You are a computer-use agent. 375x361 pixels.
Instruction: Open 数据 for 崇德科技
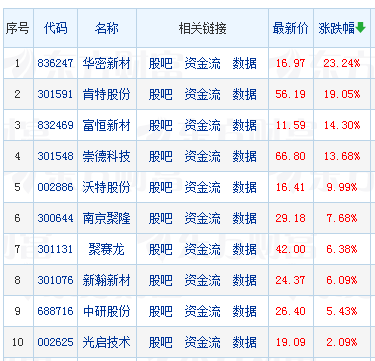pyautogui.click(x=244, y=156)
